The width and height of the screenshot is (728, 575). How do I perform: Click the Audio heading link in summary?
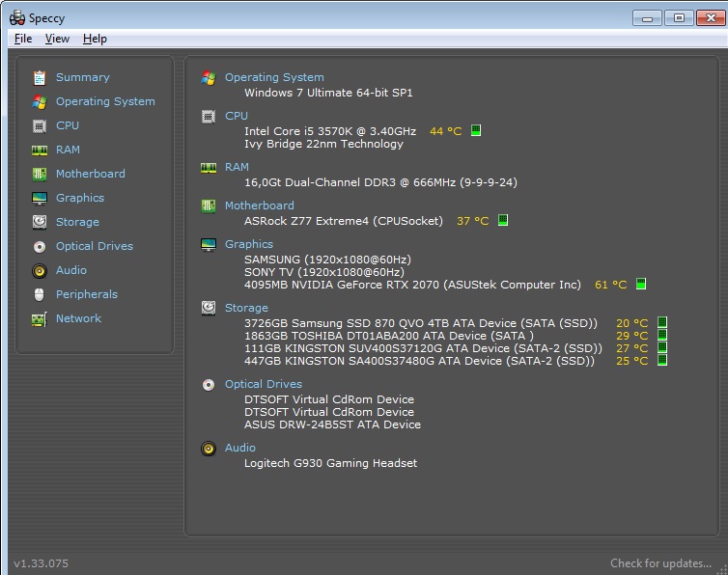click(240, 448)
